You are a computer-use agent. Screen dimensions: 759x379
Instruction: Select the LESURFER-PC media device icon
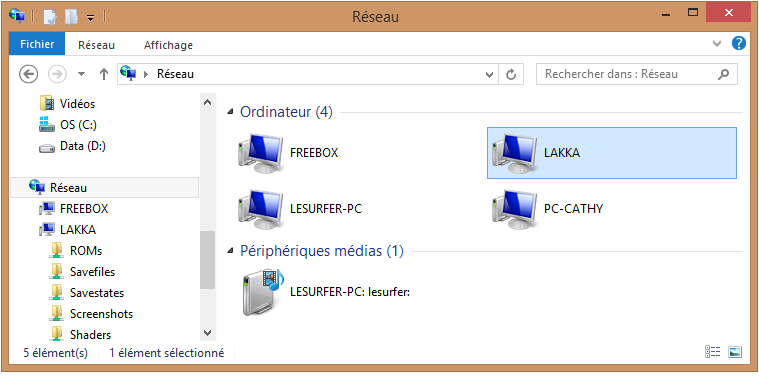pyautogui.click(x=263, y=292)
